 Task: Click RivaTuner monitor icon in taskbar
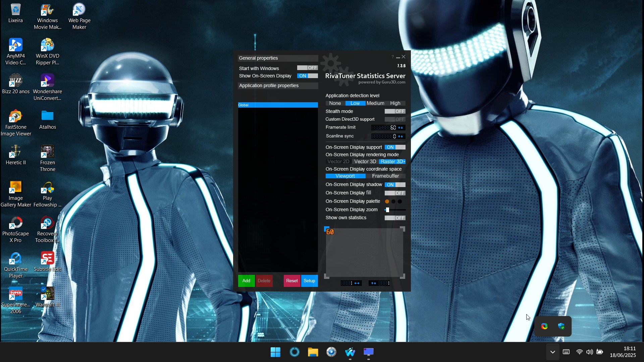click(369, 352)
